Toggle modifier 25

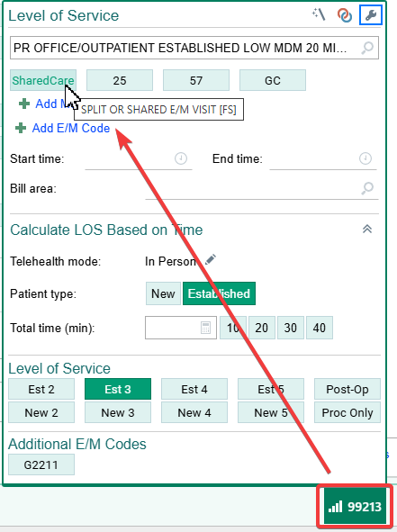click(120, 80)
